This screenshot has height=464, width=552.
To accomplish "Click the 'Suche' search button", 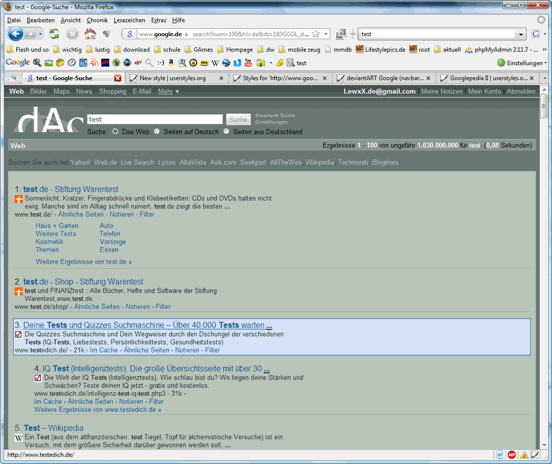I will click(x=238, y=120).
